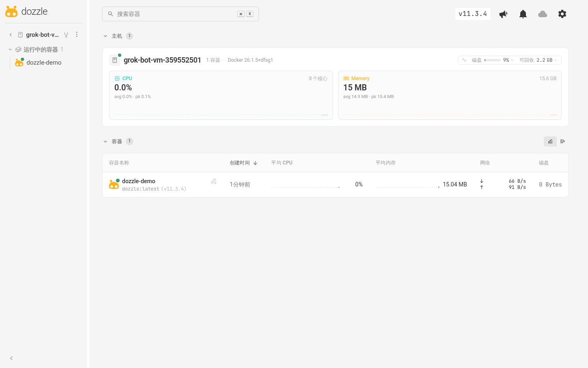Click the 1分钟前 created time cell

(240, 184)
